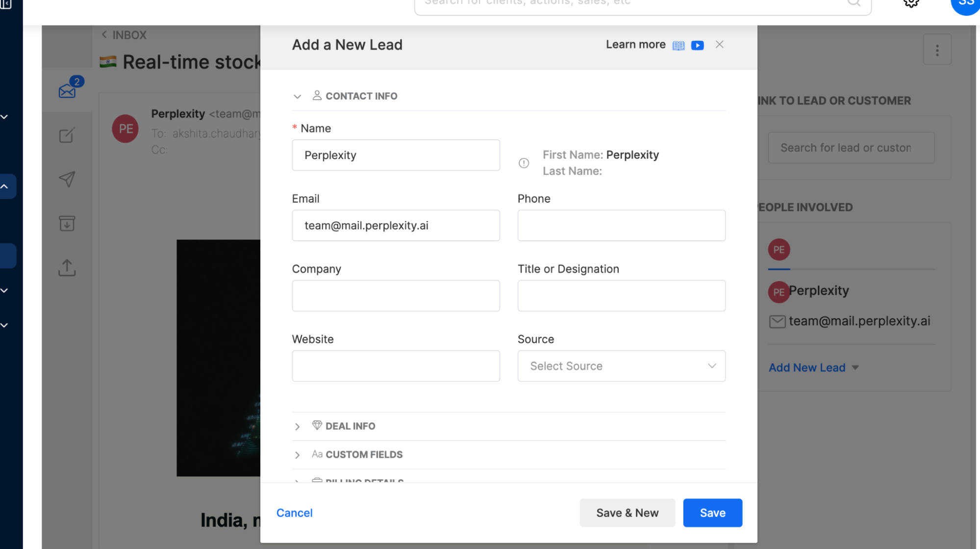Click the blue Save button
The height and width of the screenshot is (549, 980).
[x=712, y=513]
